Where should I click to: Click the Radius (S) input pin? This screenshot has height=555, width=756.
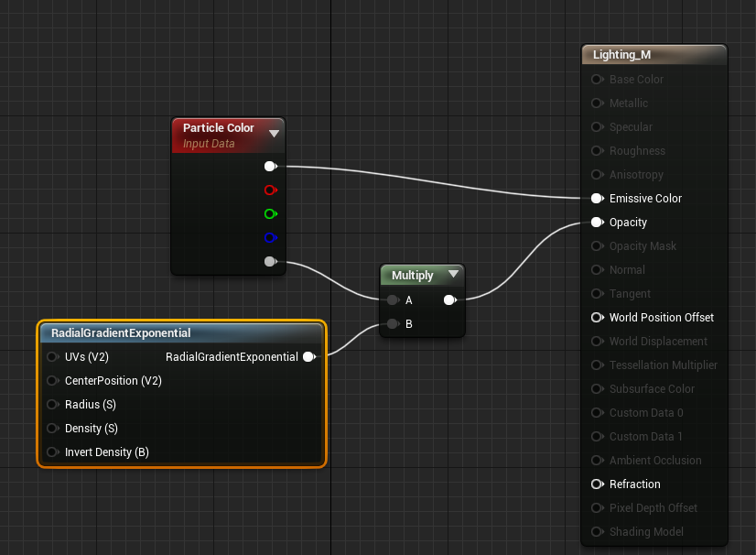point(53,405)
